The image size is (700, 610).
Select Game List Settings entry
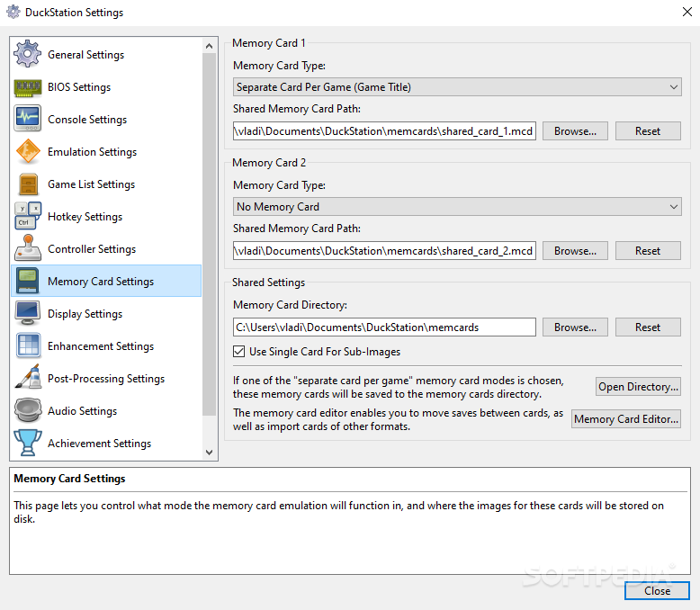click(106, 184)
